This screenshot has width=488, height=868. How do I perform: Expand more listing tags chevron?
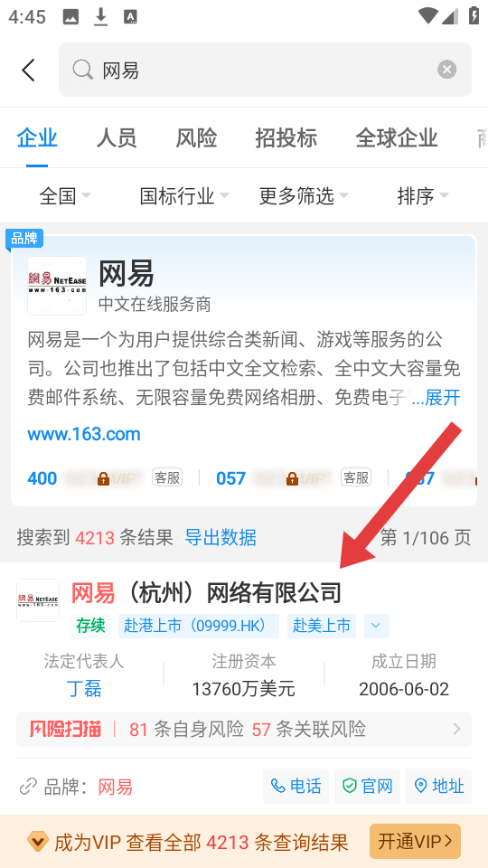(376, 626)
